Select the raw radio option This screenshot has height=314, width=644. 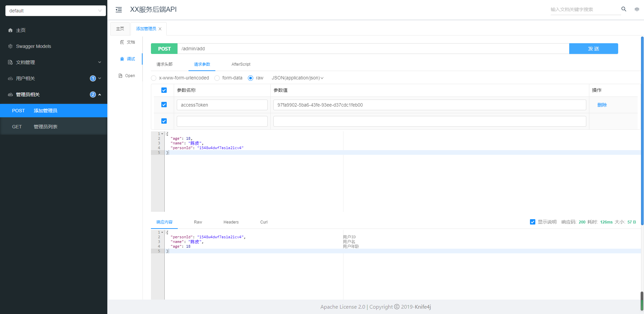click(x=251, y=78)
